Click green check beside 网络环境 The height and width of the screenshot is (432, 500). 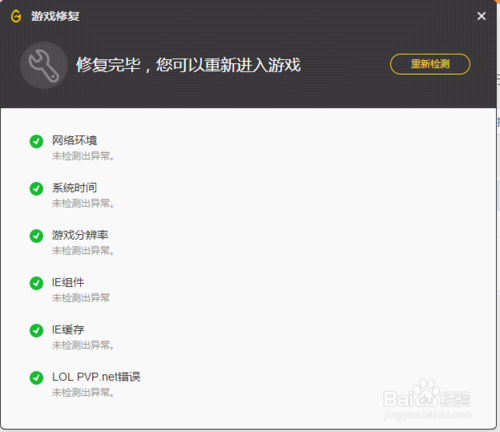(x=36, y=141)
